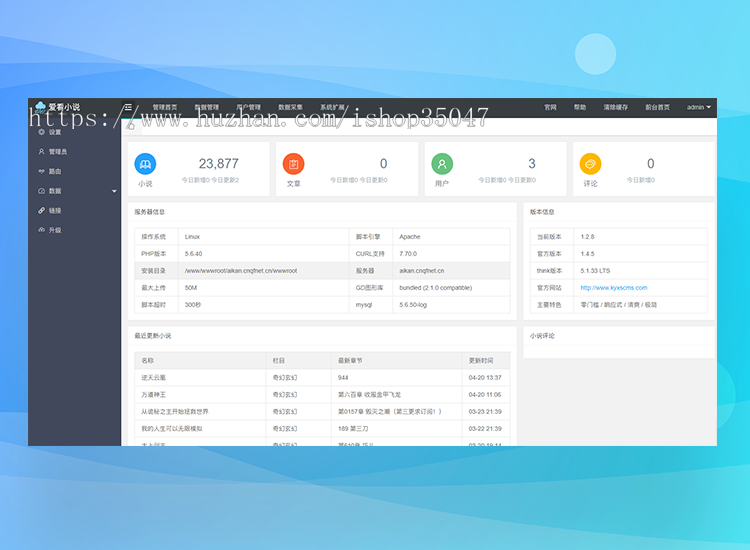
Task: Click the blue 小说 book icon
Action: pyautogui.click(x=145, y=164)
